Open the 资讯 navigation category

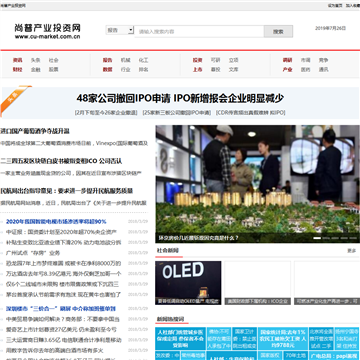coord(17,60)
